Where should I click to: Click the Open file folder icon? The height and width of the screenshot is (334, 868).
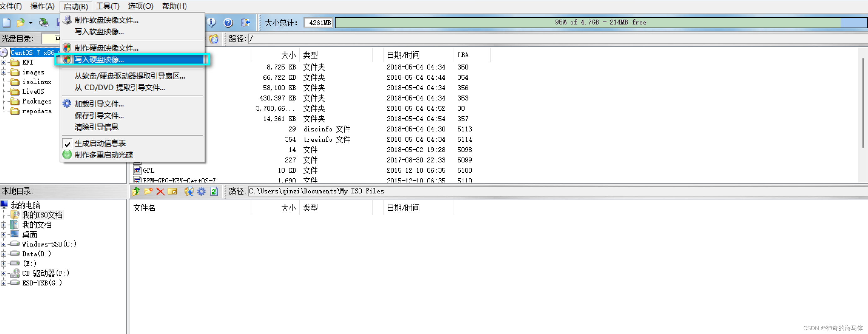tap(21, 23)
